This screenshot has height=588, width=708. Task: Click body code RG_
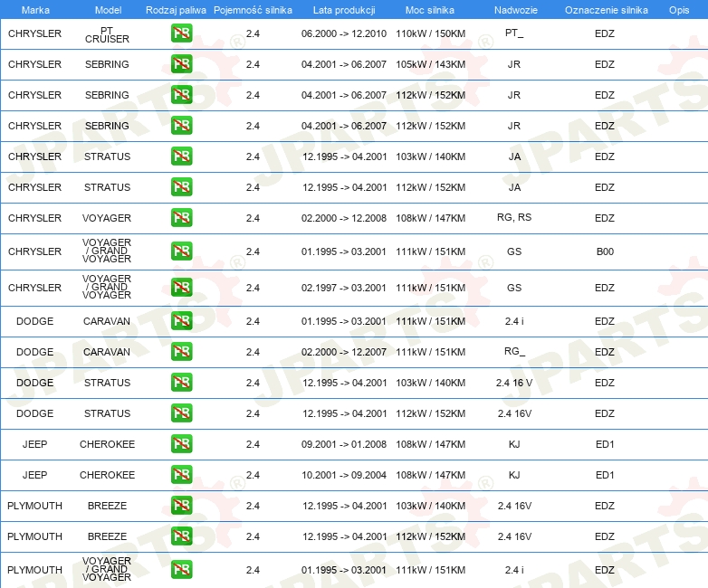tap(514, 351)
